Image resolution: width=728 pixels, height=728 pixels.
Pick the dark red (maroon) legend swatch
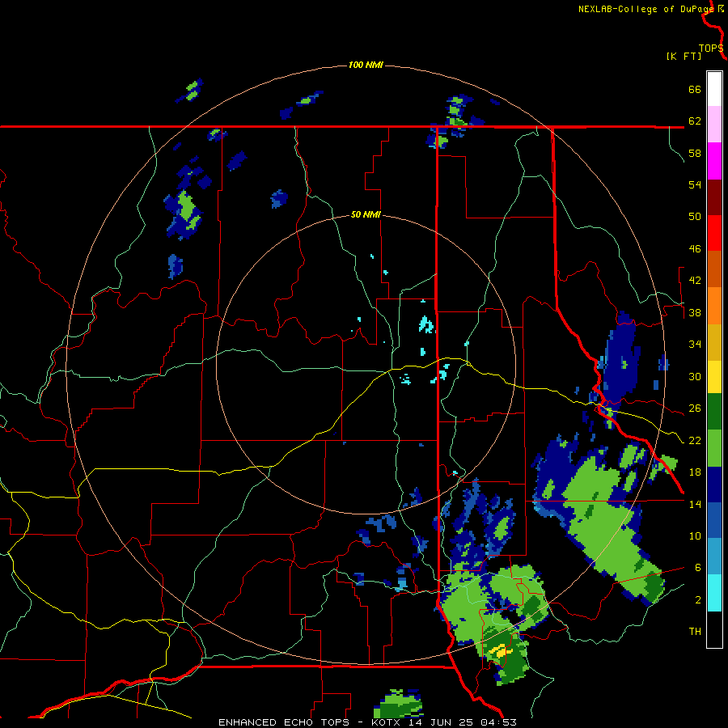[714, 197]
